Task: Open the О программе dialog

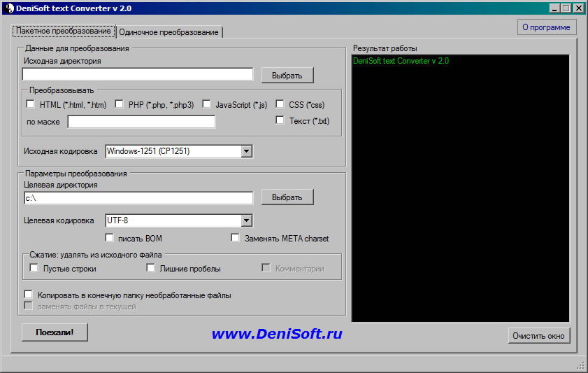Action: click(546, 27)
